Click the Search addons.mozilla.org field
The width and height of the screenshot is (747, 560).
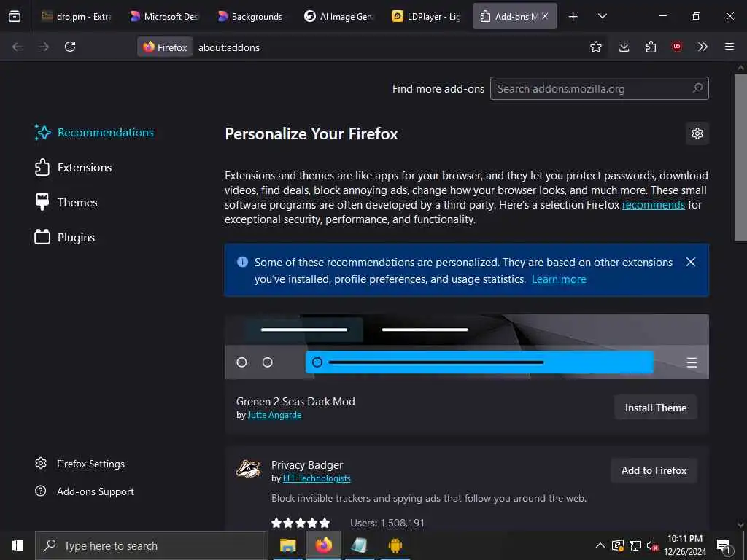point(600,88)
